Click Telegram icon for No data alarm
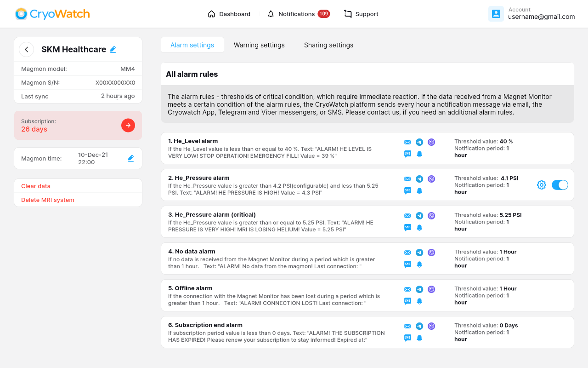The width and height of the screenshot is (588, 368). coord(419,253)
